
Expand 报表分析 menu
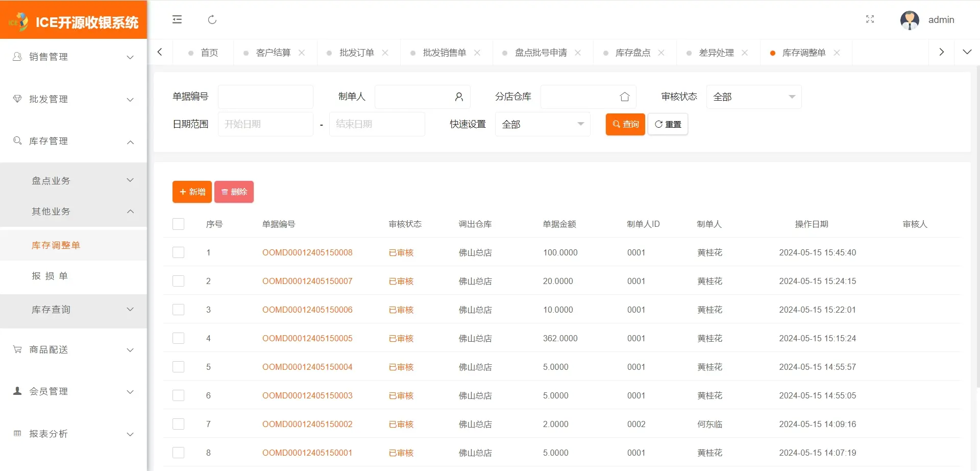73,434
